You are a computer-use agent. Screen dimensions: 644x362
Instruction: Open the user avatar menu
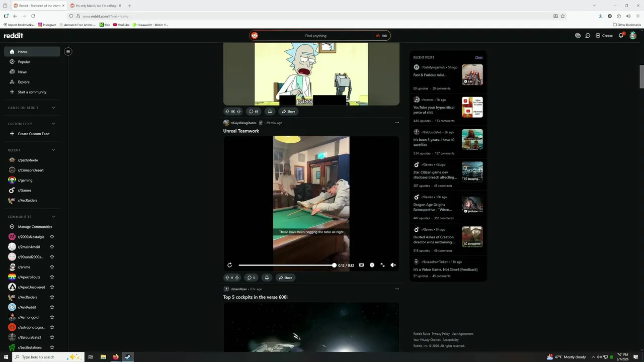pyautogui.click(x=633, y=36)
